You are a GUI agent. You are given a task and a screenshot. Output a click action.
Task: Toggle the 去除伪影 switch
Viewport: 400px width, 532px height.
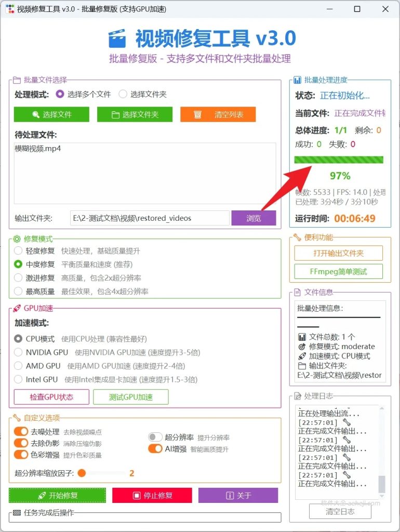point(21,443)
